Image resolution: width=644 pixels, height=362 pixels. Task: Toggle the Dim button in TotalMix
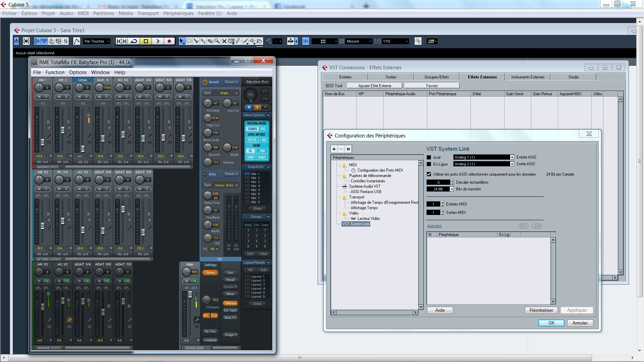(230, 273)
